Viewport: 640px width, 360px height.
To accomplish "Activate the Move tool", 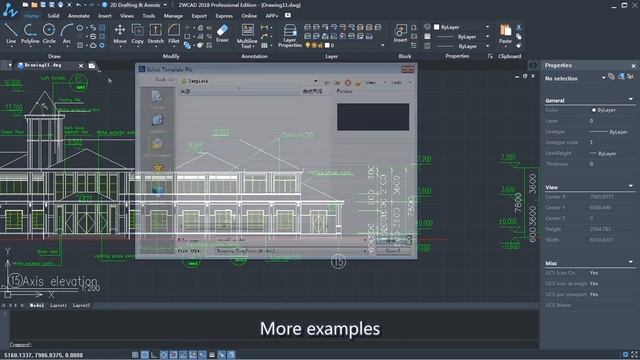I will point(120,33).
